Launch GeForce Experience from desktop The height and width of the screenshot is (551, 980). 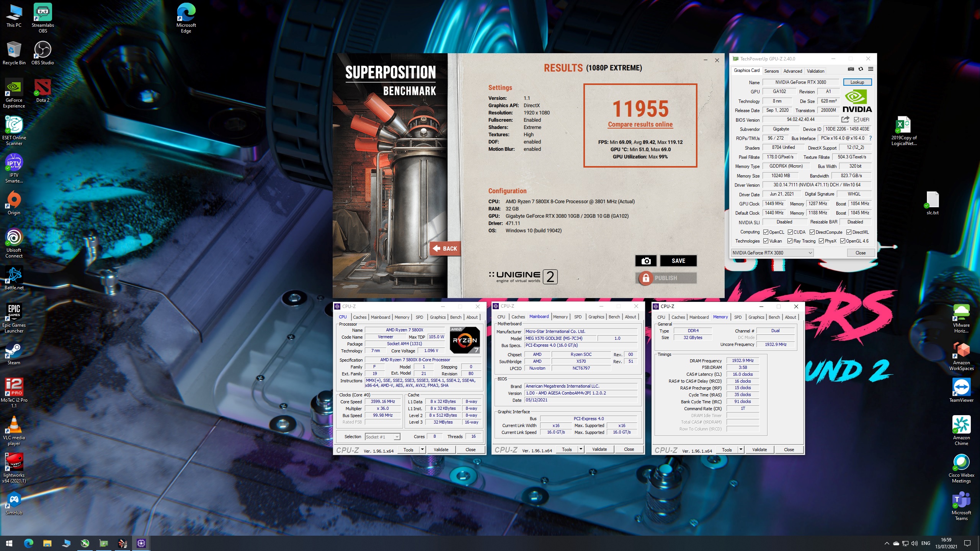click(x=14, y=93)
